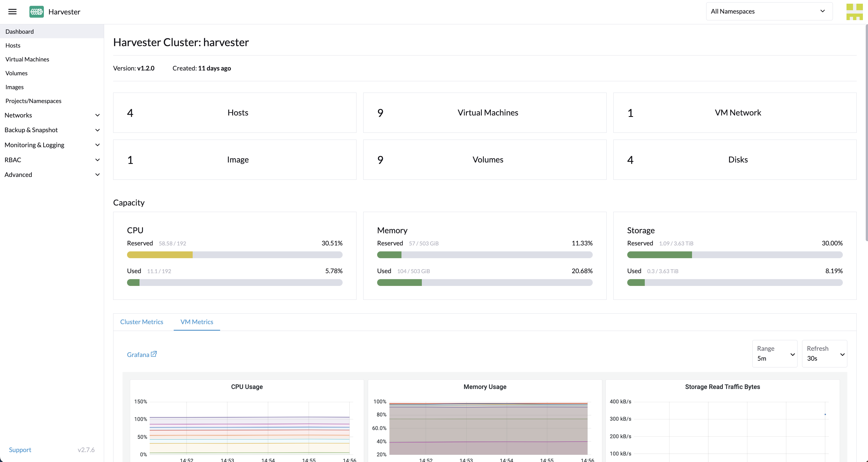Click the CPU usage progress bar

click(x=234, y=282)
